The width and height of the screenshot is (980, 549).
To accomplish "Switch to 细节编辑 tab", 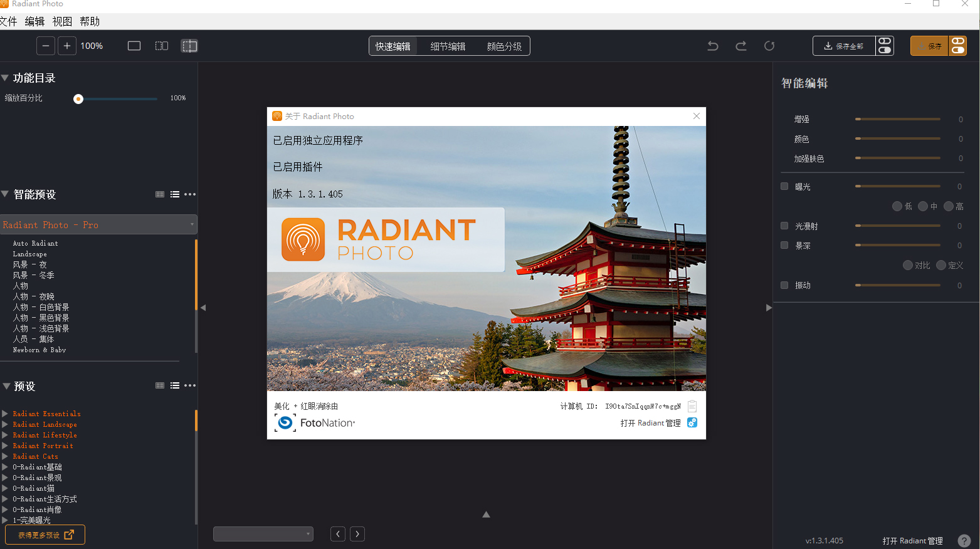I will tap(448, 46).
